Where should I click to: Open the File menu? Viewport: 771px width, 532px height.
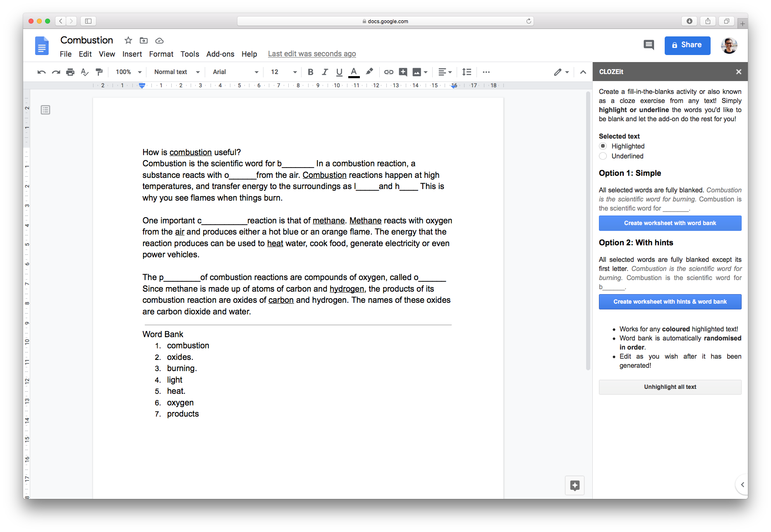(66, 54)
